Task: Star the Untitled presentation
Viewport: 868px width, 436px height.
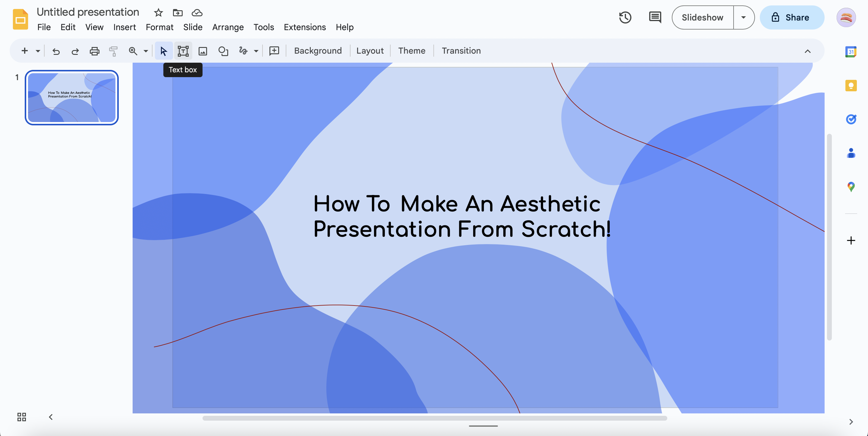Action: 158,13
